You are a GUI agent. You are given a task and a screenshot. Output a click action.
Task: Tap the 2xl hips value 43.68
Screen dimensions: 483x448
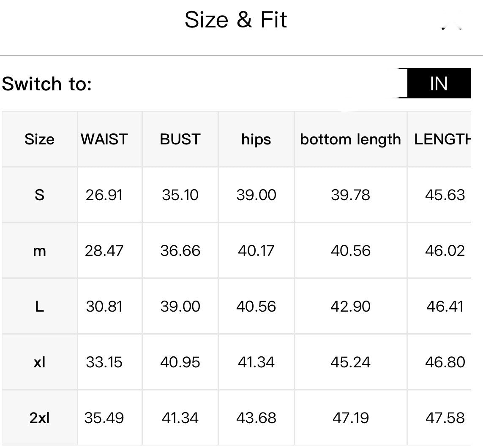point(256,418)
